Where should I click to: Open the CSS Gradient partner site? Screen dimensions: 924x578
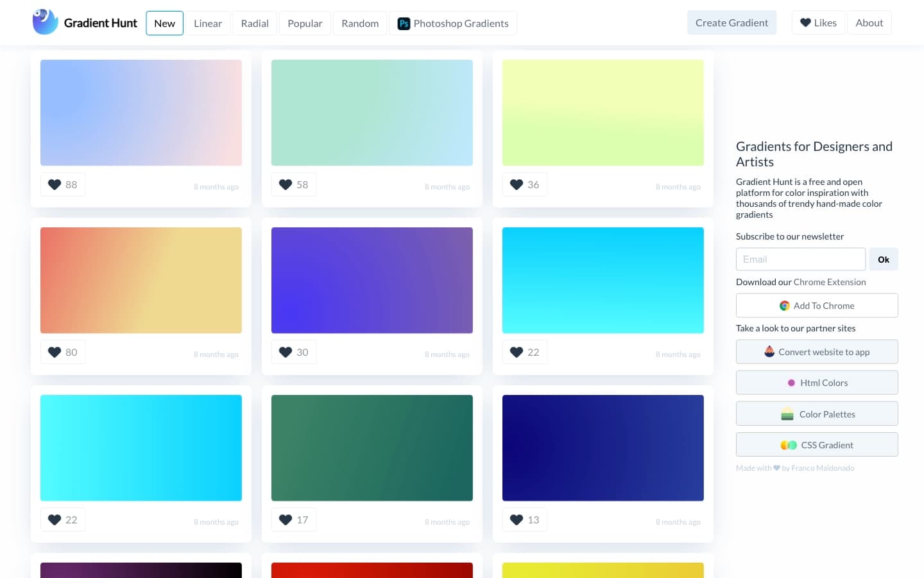click(817, 444)
